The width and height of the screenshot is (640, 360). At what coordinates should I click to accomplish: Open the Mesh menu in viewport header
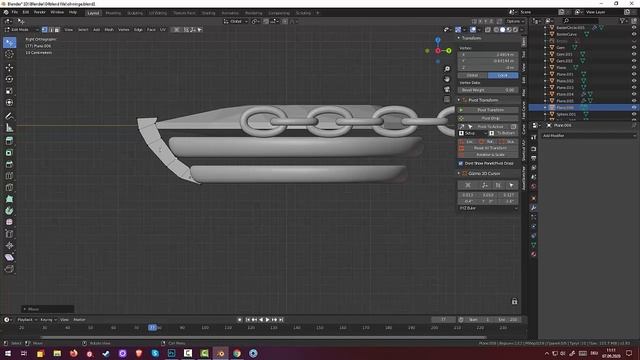[109, 29]
